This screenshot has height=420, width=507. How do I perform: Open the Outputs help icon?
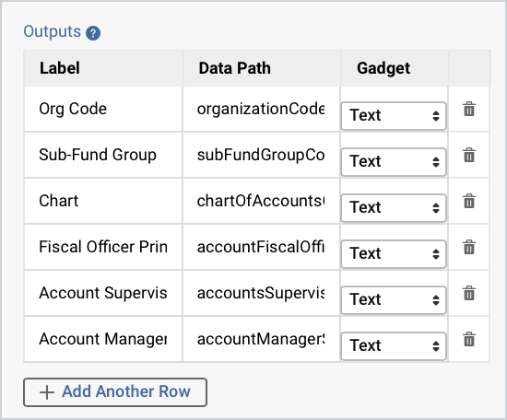(93, 33)
